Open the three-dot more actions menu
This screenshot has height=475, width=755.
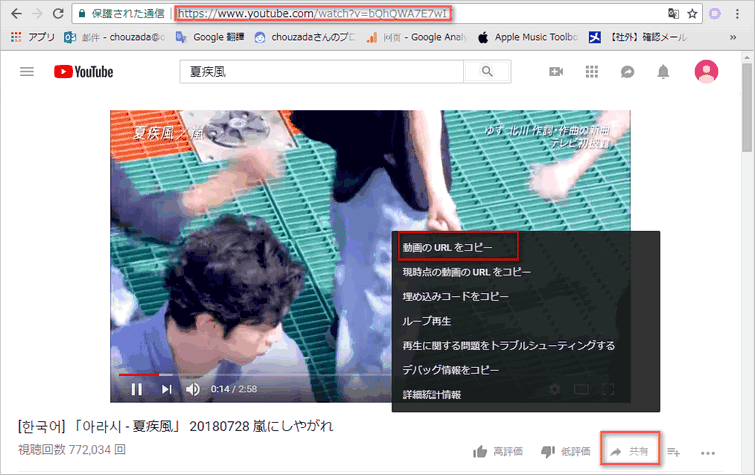[x=708, y=453]
